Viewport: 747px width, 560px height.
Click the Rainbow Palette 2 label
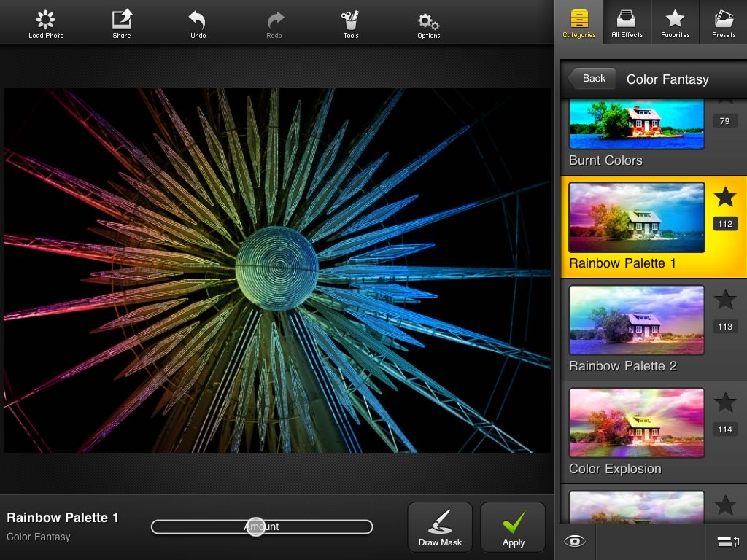pos(623,366)
